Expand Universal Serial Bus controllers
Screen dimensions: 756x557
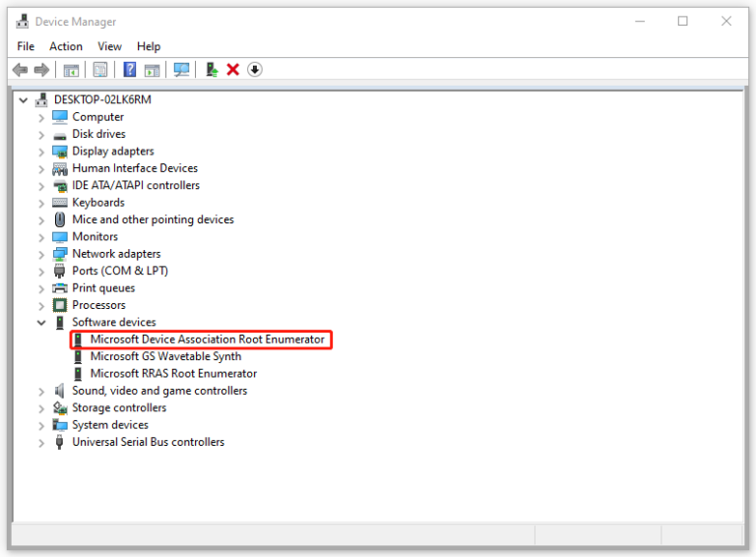pyautogui.click(x=41, y=443)
